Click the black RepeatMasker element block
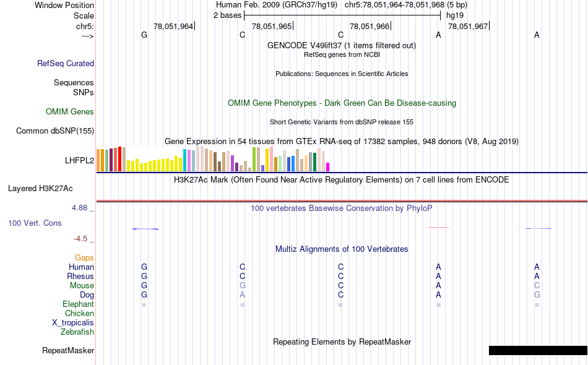This screenshot has height=365, width=588. (x=538, y=350)
